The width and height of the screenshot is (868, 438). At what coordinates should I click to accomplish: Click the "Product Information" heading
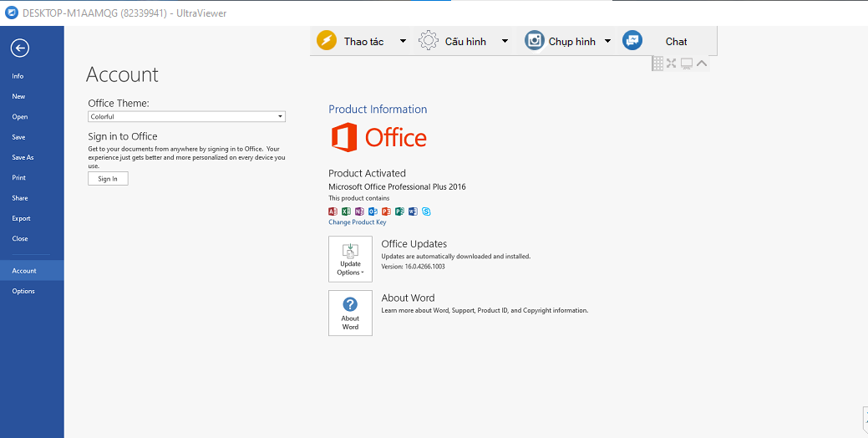click(378, 109)
